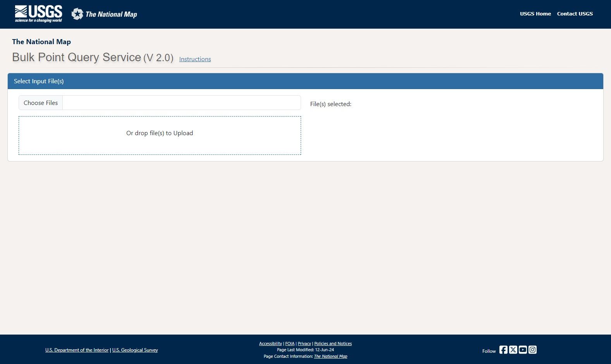
Task: Open U.S. Geological Survey footer link
Action: pos(135,350)
